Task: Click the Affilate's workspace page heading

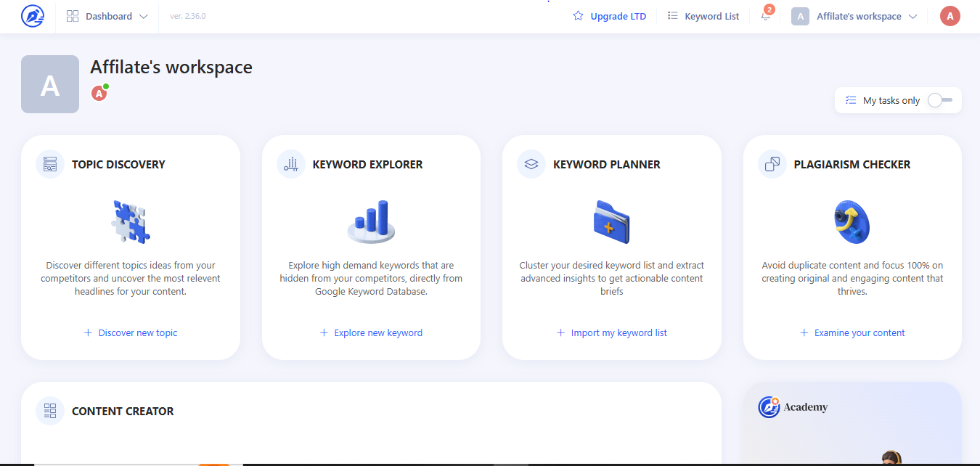Action: 171,67
